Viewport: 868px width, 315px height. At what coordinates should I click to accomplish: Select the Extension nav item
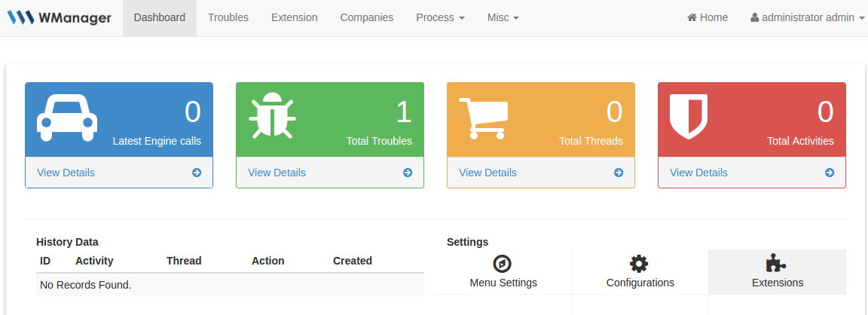point(294,17)
